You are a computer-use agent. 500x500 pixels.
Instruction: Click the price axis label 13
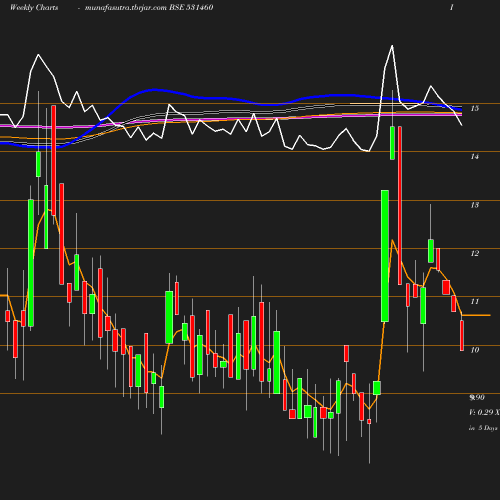[475, 205]
